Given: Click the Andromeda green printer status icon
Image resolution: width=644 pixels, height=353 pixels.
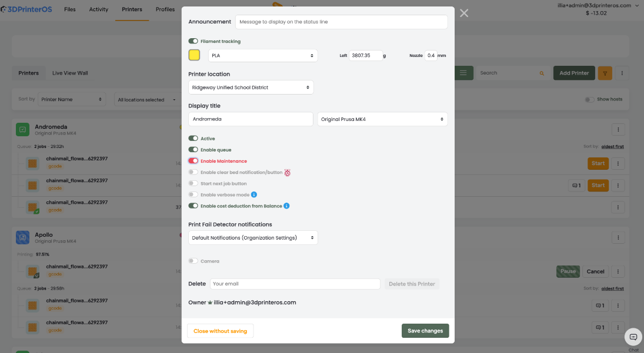Looking at the screenshot, I should click(22, 129).
